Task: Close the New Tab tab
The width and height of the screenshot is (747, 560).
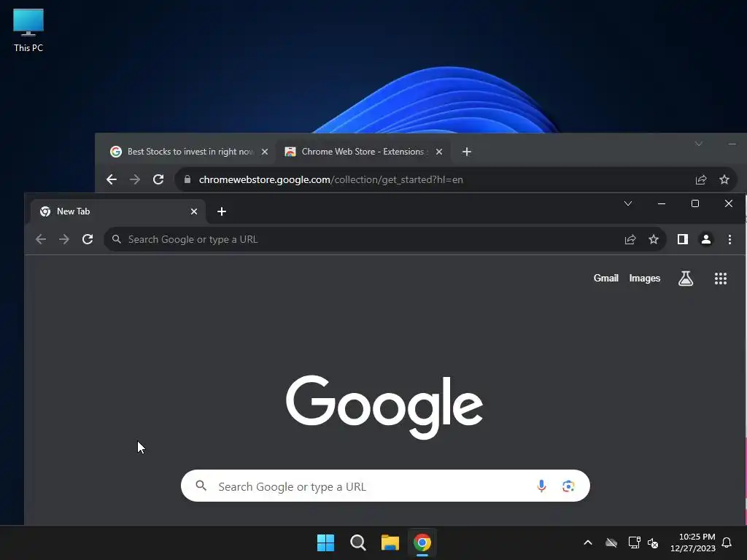Action: 194,211
